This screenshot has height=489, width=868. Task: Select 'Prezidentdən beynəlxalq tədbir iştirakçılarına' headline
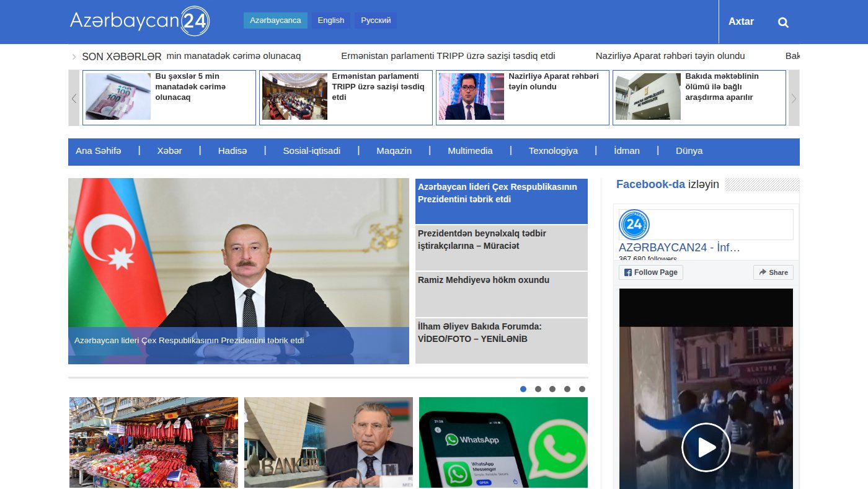click(502, 248)
